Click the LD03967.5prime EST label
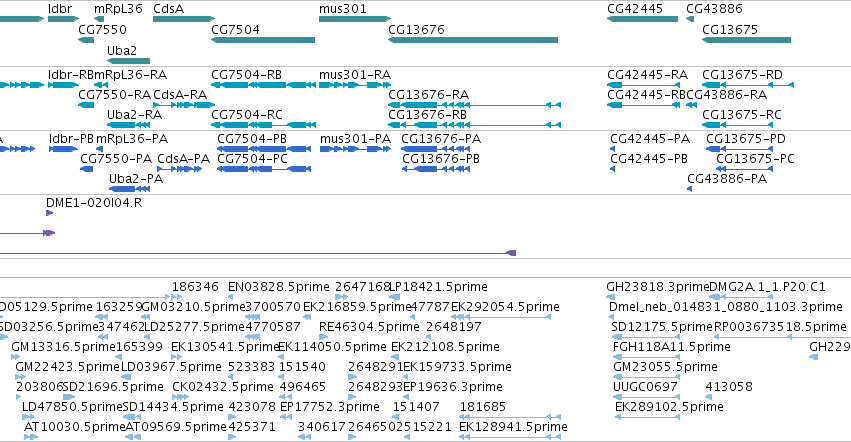The width and height of the screenshot is (851, 442). click(171, 367)
